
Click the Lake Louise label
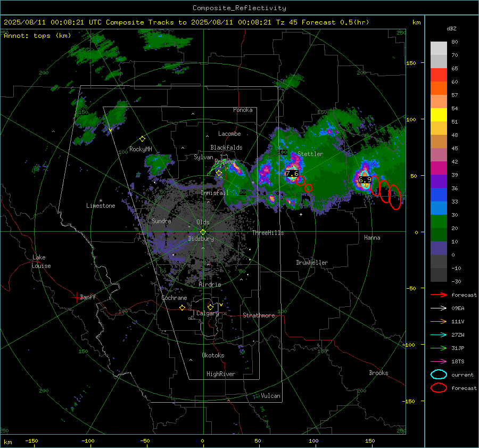point(41,262)
